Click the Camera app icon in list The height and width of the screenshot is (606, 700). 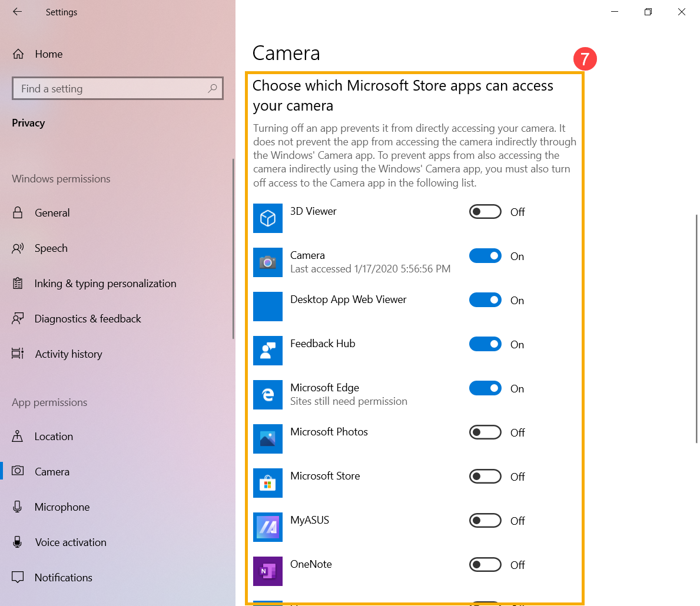click(268, 262)
